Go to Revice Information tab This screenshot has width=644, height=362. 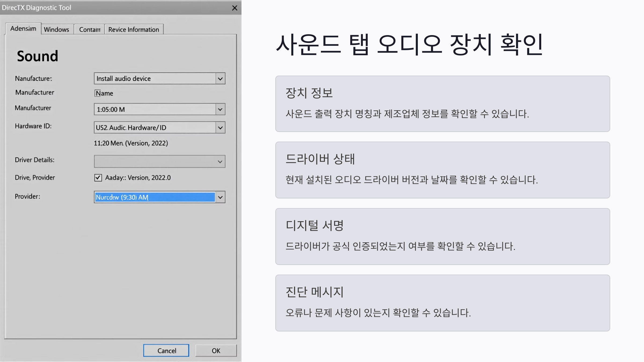point(134,29)
